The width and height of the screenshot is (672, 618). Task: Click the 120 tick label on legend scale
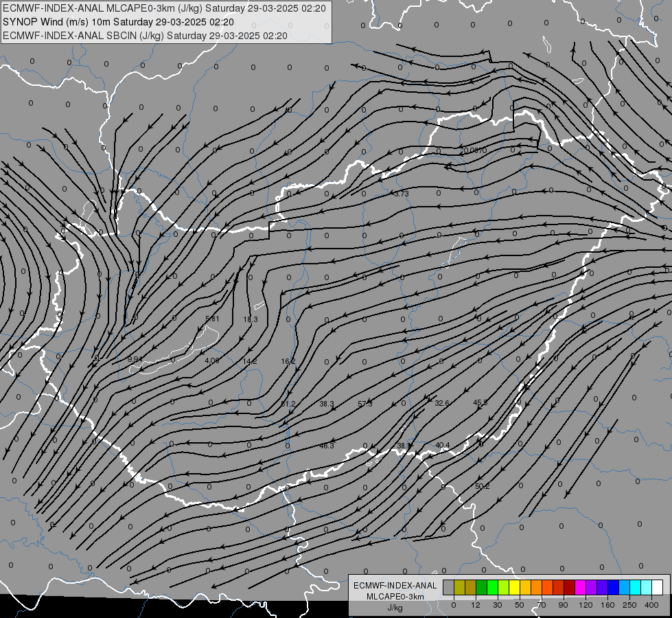click(x=586, y=605)
